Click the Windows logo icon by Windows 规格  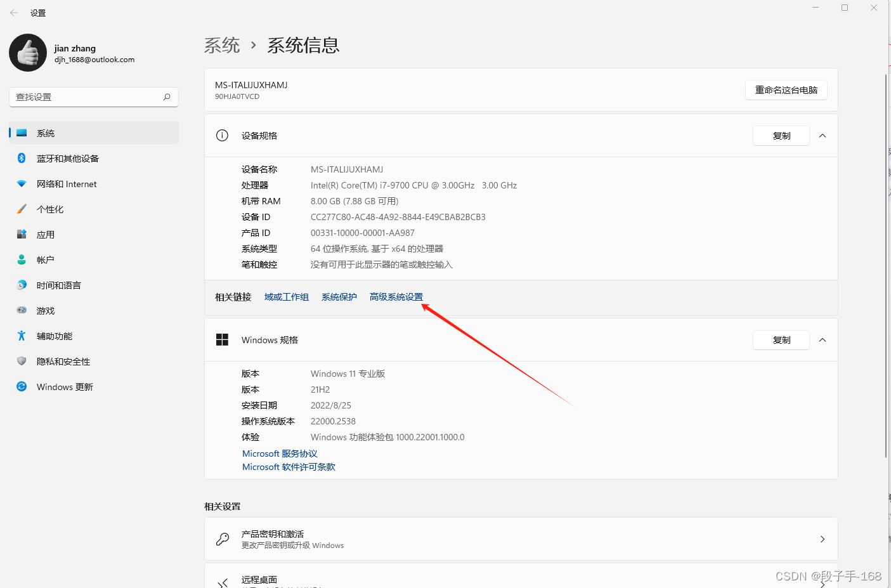[222, 340]
